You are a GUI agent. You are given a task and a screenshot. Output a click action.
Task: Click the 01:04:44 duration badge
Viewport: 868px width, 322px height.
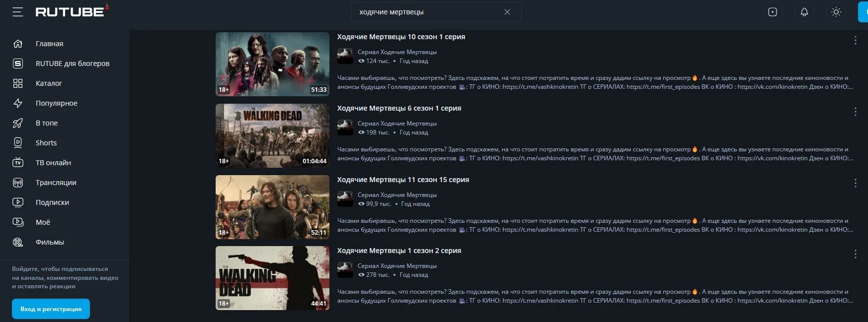tap(315, 161)
